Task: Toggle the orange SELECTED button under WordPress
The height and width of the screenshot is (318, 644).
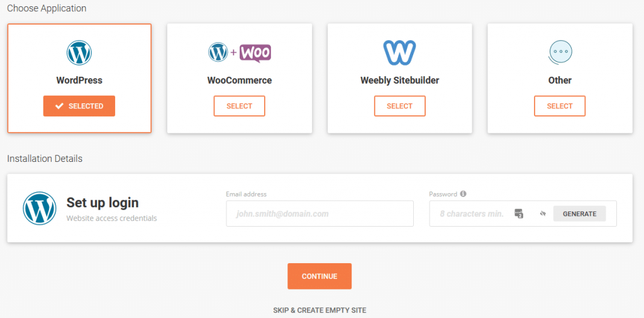Action: (x=79, y=106)
